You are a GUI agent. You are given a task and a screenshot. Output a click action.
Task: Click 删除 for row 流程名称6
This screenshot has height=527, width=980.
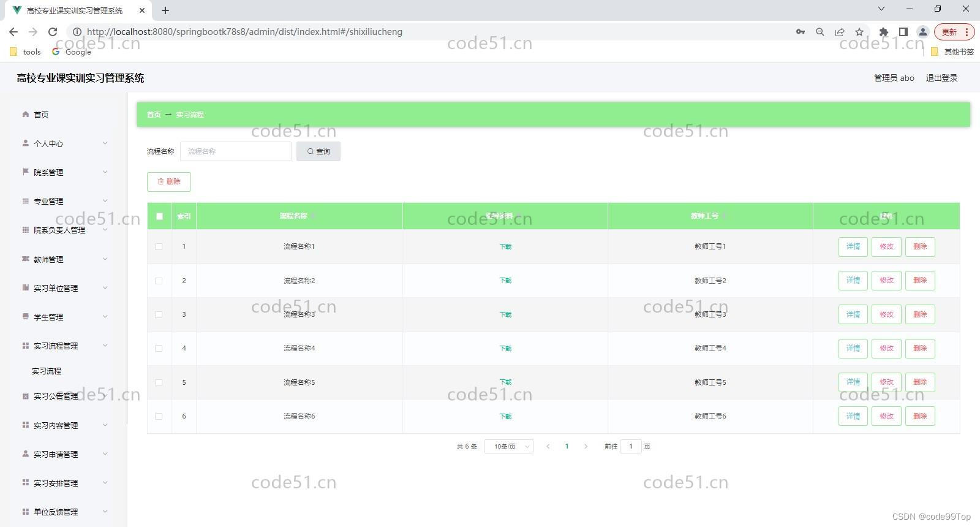[920, 416]
